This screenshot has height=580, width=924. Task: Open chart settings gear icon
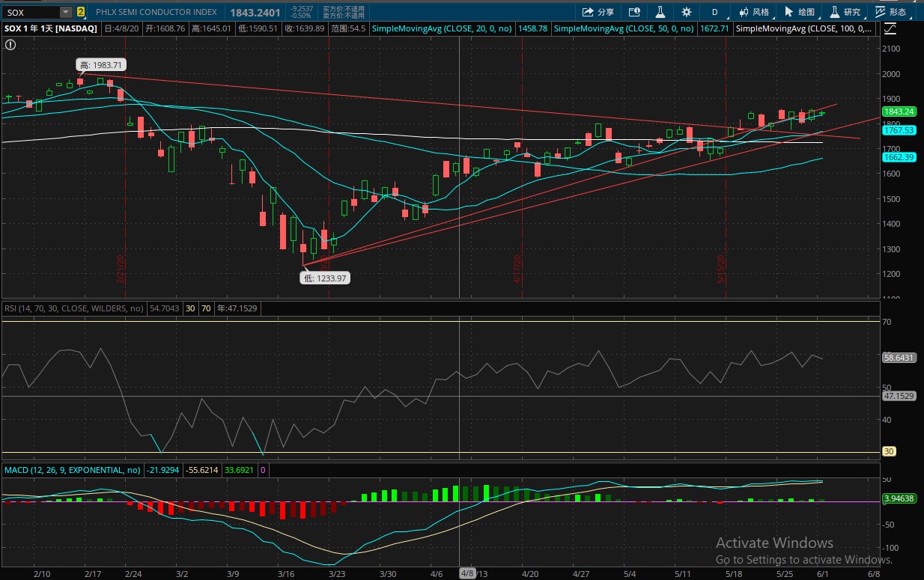point(686,12)
